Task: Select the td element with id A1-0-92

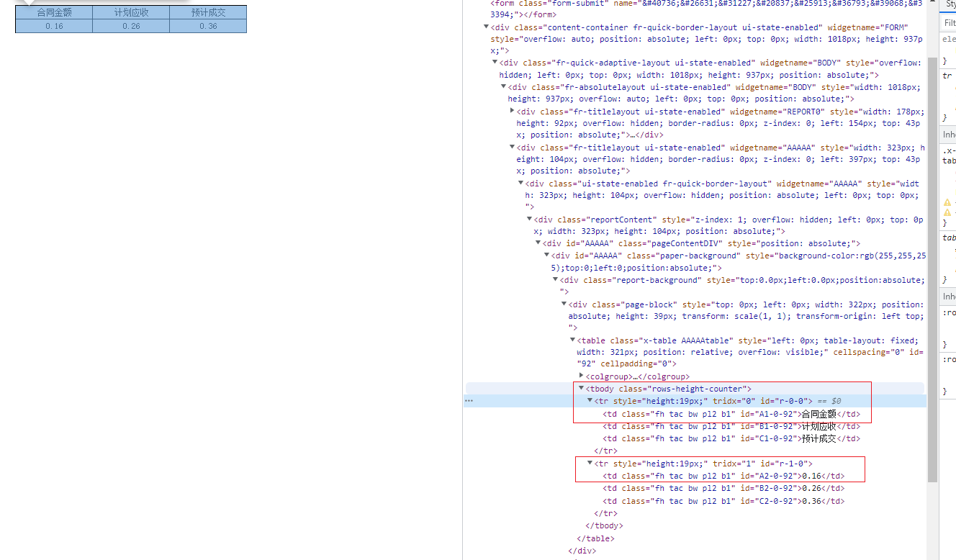Action: point(731,414)
